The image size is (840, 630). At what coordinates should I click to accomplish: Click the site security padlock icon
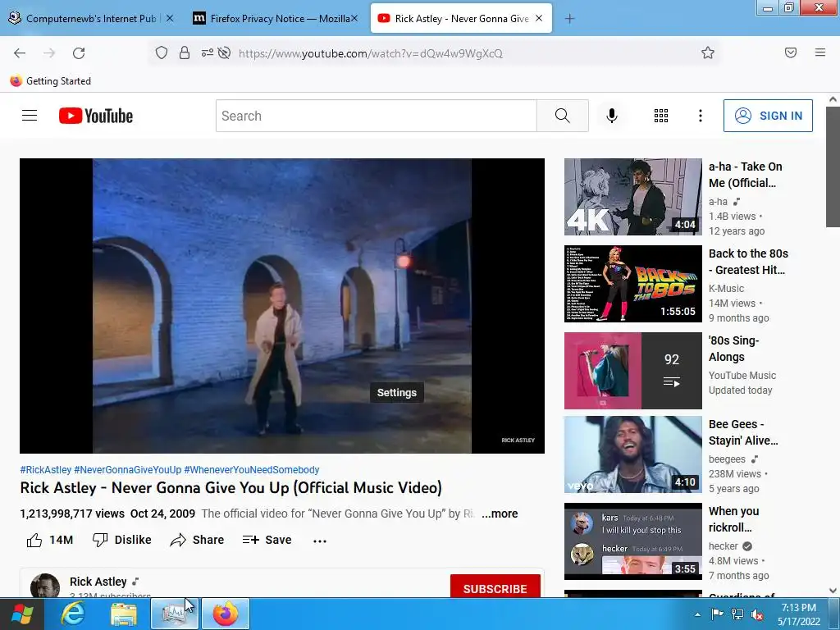185,52
